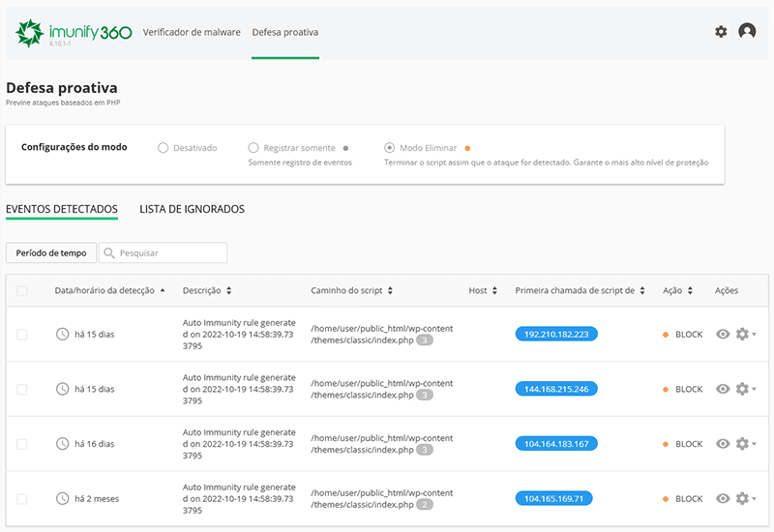
Task: Sort by Caminho do script column
Action: pos(351,291)
